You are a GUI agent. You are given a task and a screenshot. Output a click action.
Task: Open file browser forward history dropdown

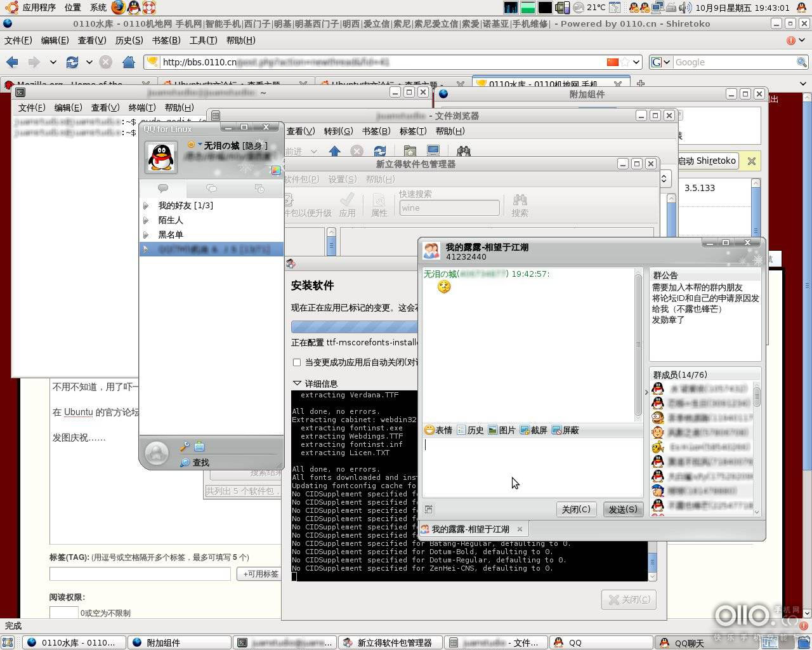point(315,151)
